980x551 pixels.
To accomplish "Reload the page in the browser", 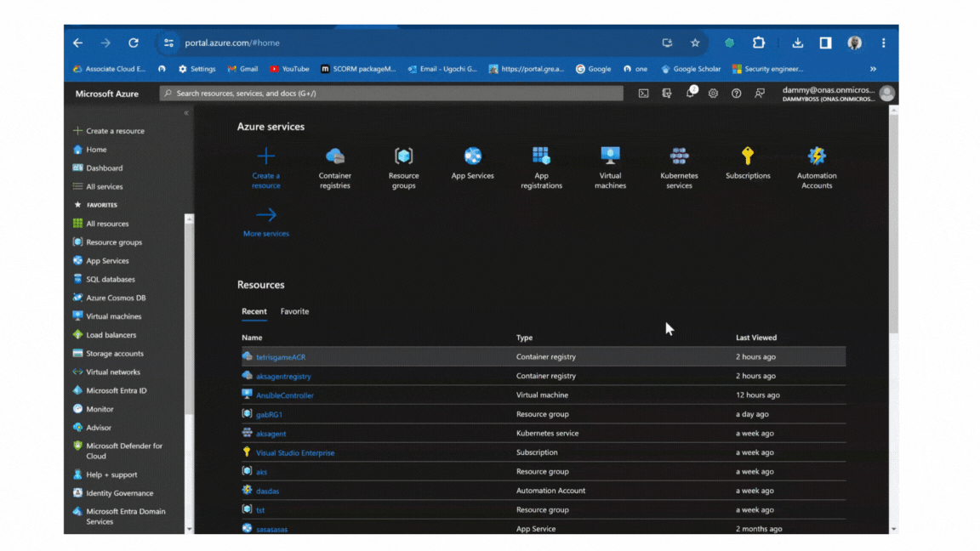I will (133, 43).
